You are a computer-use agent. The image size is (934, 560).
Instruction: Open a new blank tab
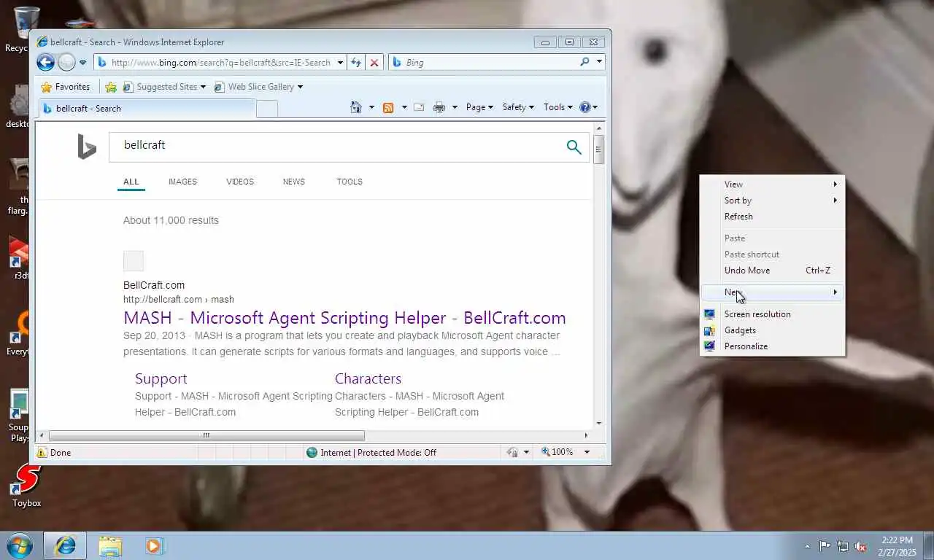(x=267, y=109)
